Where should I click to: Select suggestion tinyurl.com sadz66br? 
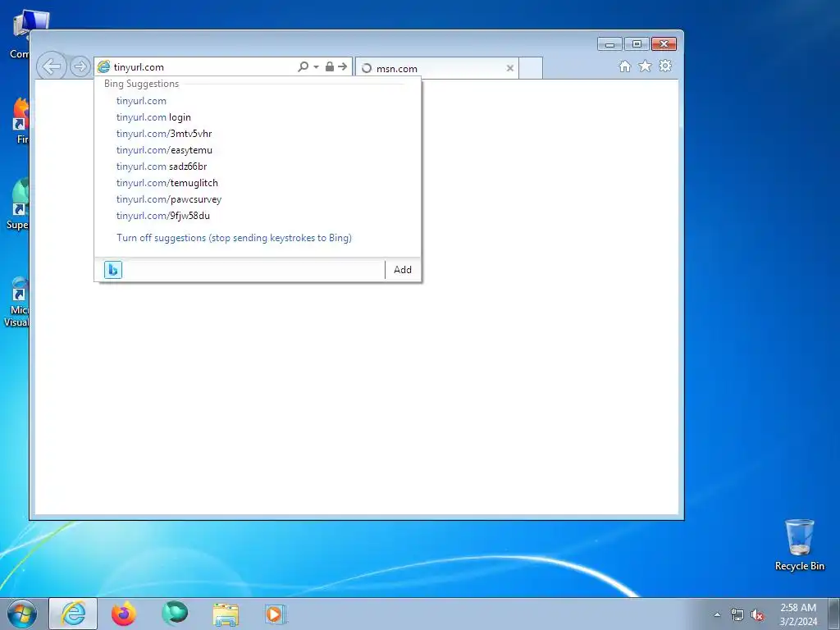(x=162, y=166)
